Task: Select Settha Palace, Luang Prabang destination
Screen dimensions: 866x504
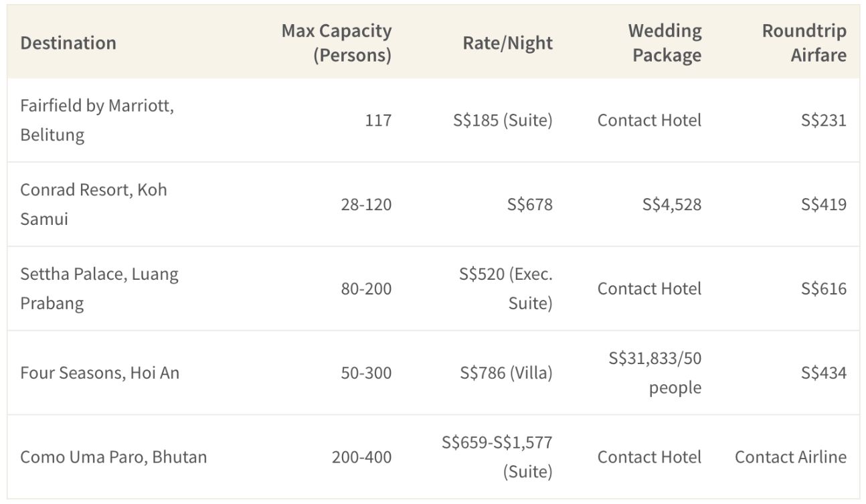Action: [99, 288]
